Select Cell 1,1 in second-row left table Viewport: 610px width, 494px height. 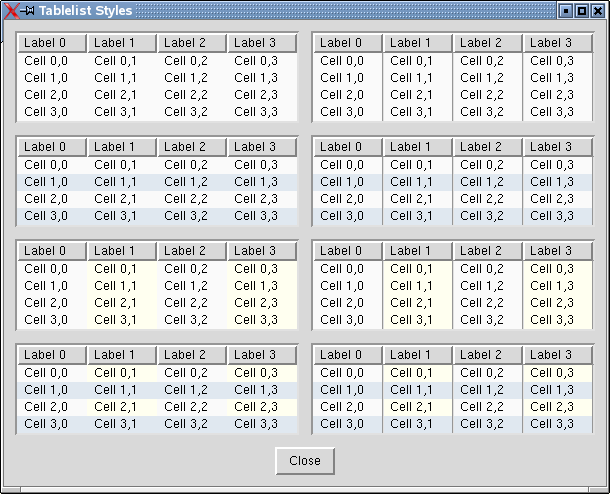coord(116,182)
